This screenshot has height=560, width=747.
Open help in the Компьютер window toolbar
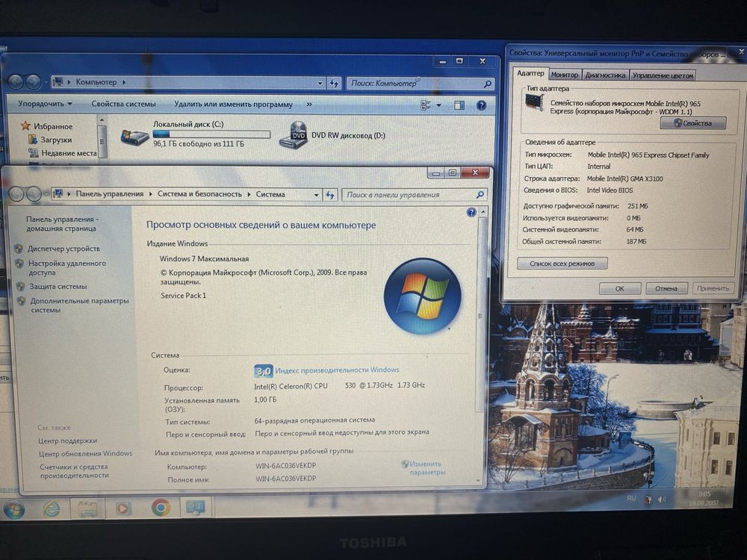pyautogui.click(x=481, y=105)
